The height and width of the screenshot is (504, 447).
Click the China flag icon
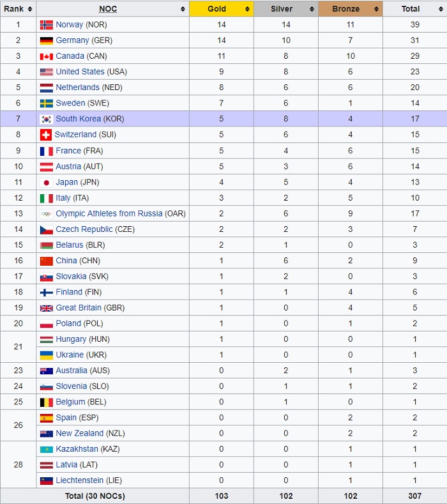[46, 261]
